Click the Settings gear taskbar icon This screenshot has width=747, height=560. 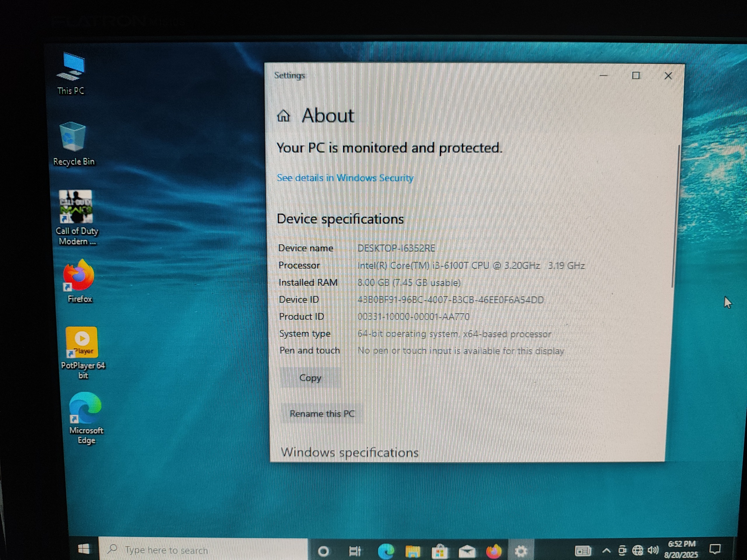point(521,551)
